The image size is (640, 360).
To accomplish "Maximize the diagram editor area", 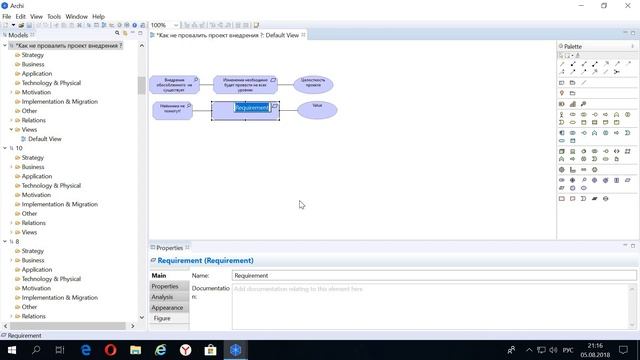I will (633, 33).
